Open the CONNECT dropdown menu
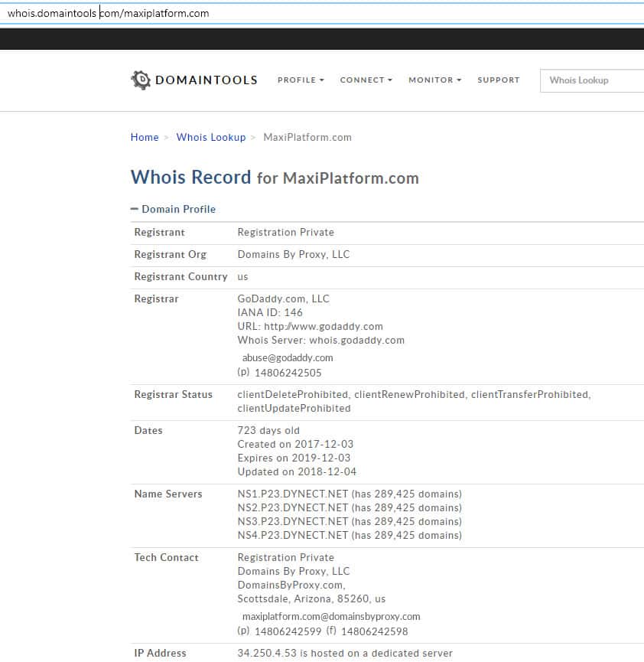The width and height of the screenshot is (644, 662). point(366,80)
